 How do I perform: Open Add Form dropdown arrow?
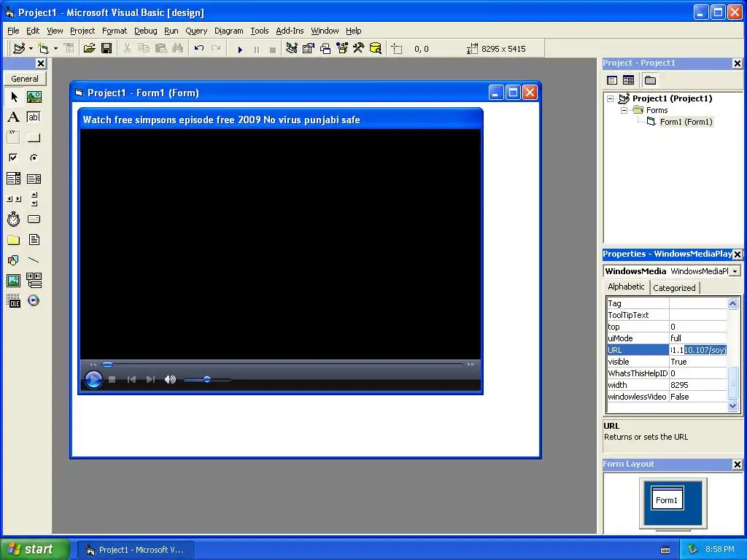[x=55, y=49]
